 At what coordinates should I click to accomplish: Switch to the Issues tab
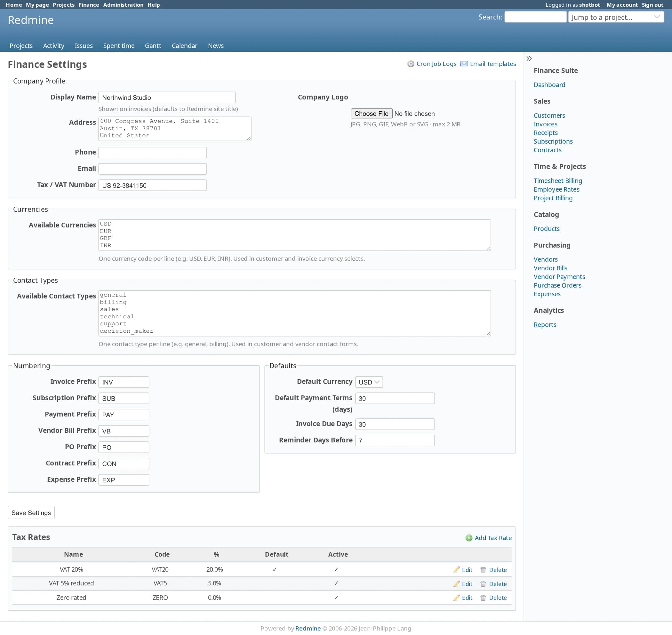click(84, 46)
